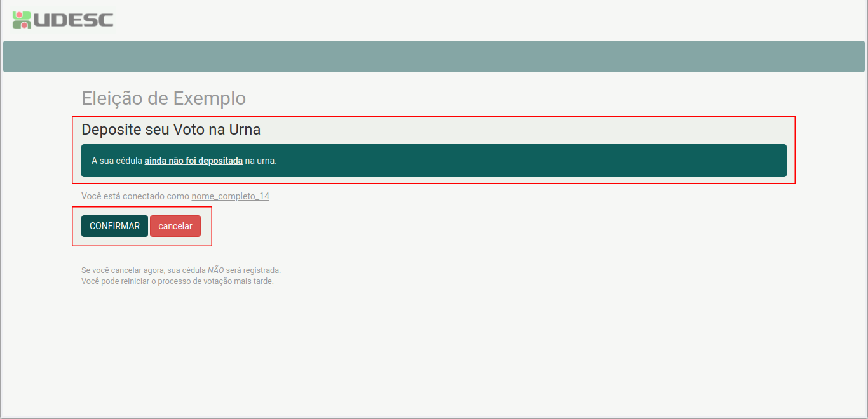Open the nome_completo_14 user link
The height and width of the screenshot is (419, 868).
[230, 196]
